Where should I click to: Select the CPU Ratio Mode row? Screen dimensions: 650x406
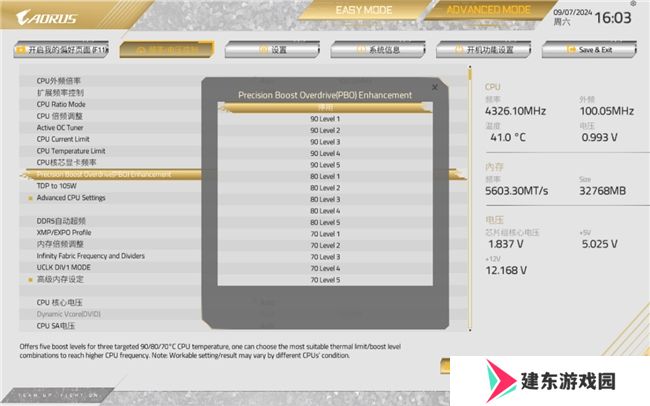(x=111, y=104)
